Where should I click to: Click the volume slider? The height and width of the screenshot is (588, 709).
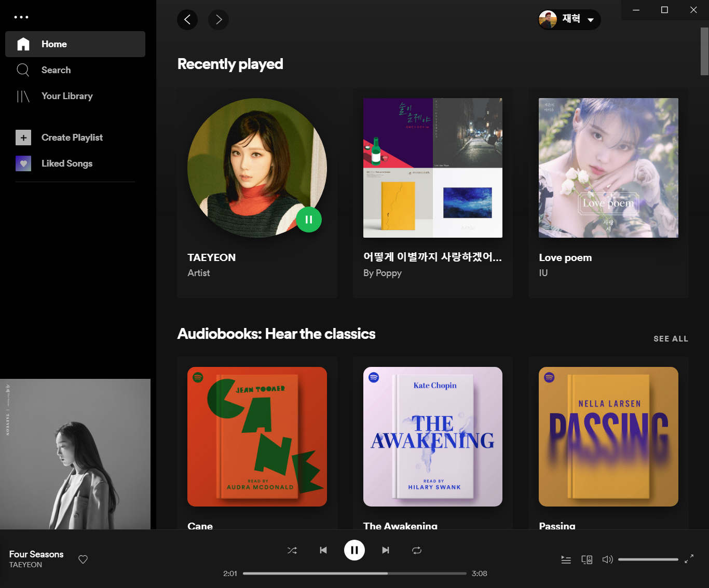click(648, 559)
